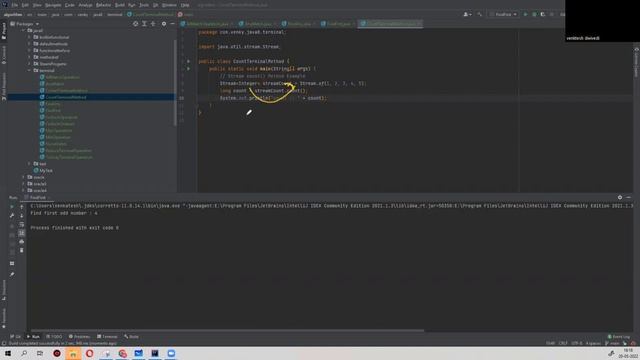640x360 pixels.
Task: Run with coverage from toolbar
Action: click(543, 14)
